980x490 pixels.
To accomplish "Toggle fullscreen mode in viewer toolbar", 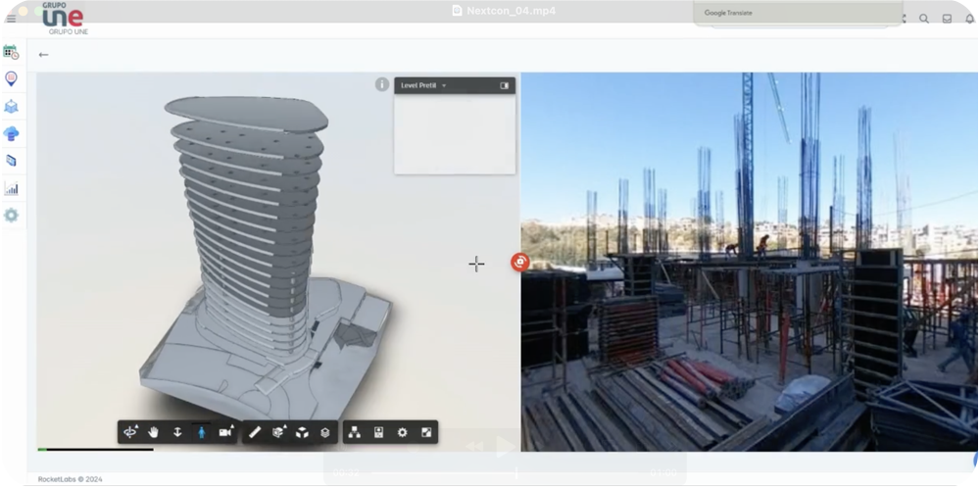I will [426, 432].
